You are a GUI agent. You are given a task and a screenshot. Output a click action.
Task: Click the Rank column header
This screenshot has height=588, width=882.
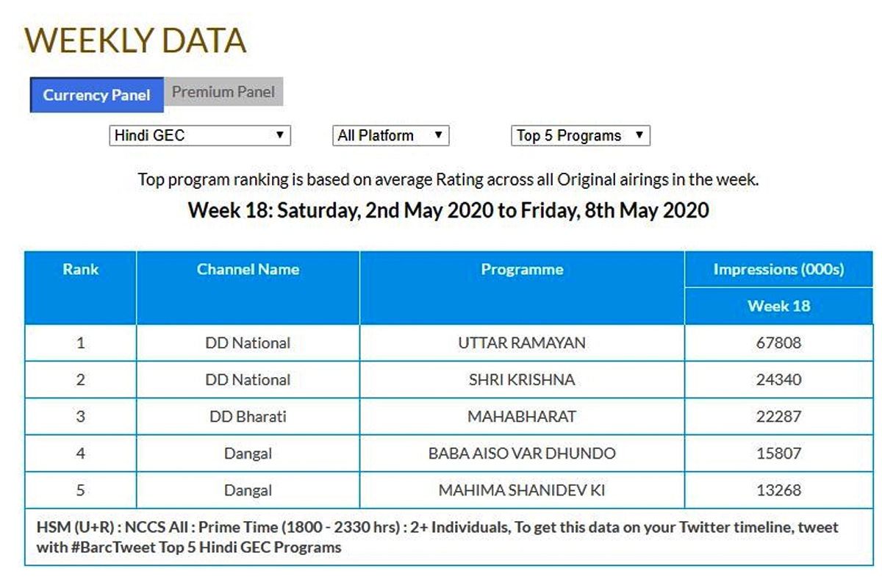pyautogui.click(x=81, y=269)
